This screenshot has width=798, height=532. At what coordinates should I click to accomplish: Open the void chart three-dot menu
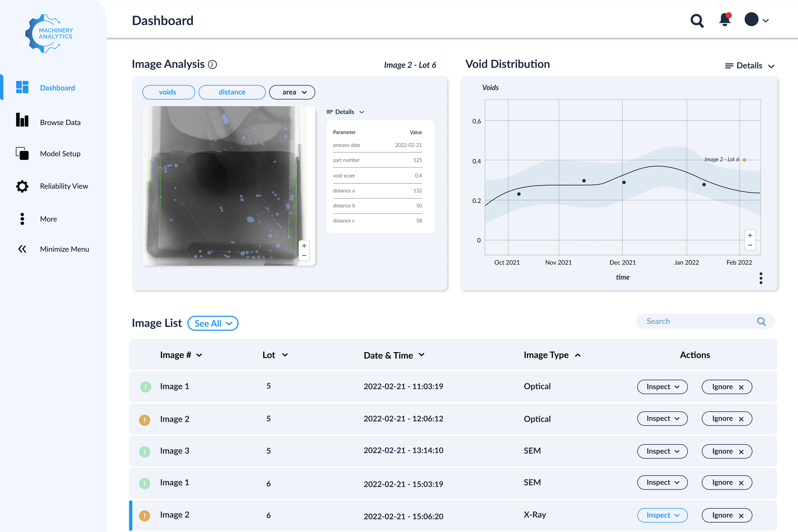click(761, 278)
